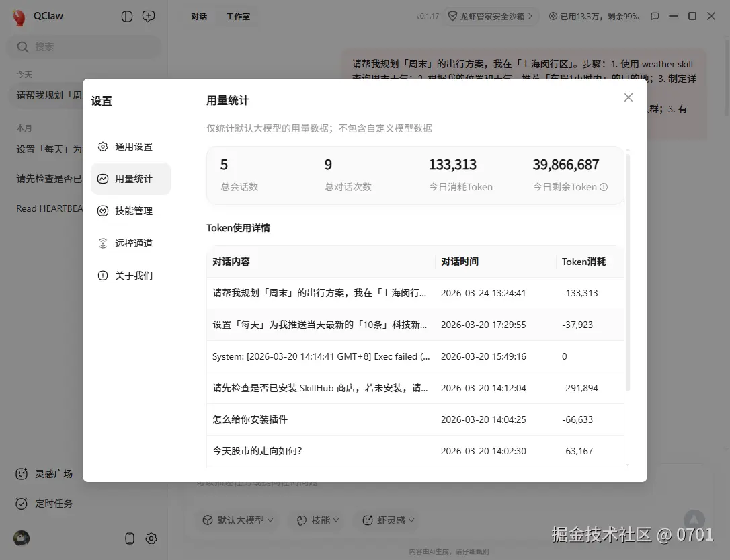Open settings via the gear icon

[151, 538]
